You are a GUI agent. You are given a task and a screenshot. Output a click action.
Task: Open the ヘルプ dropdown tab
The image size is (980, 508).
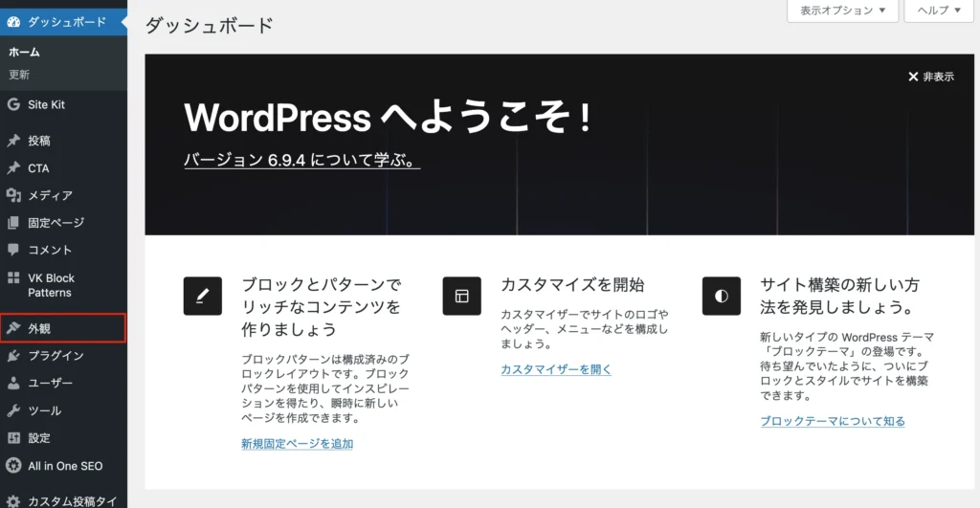[939, 11]
